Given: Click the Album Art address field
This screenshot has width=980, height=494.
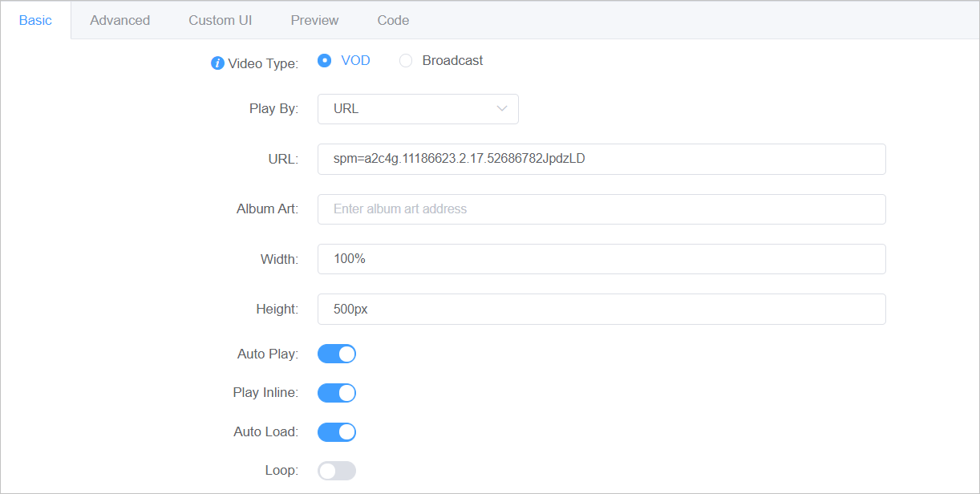Looking at the screenshot, I should tap(601, 209).
